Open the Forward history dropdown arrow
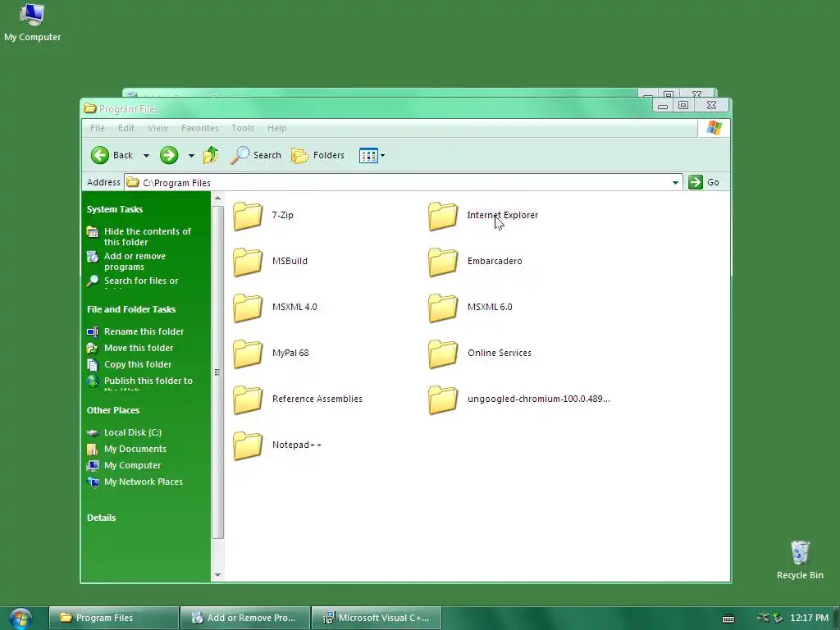The image size is (840, 630). pyautogui.click(x=191, y=155)
